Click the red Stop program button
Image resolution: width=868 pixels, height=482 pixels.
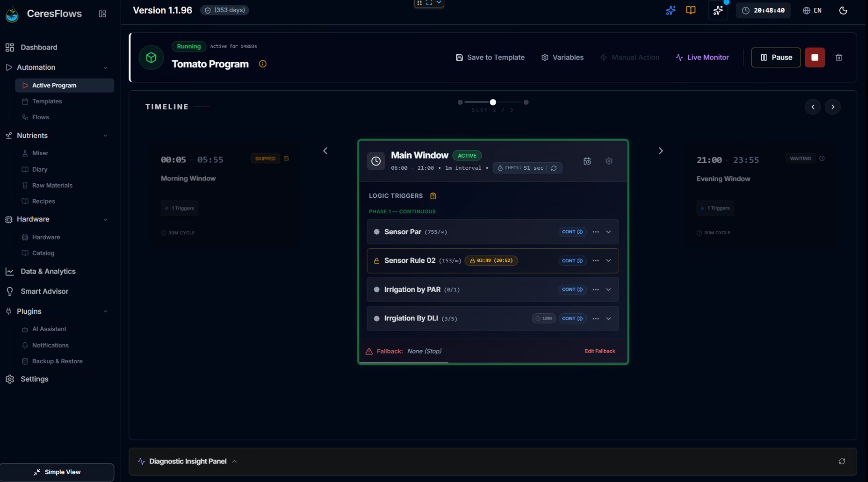(x=815, y=57)
